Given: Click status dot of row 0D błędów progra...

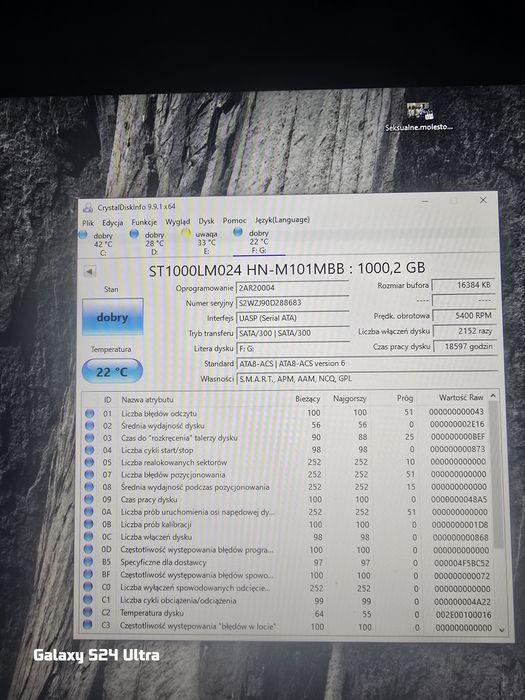Looking at the screenshot, I should [88, 549].
